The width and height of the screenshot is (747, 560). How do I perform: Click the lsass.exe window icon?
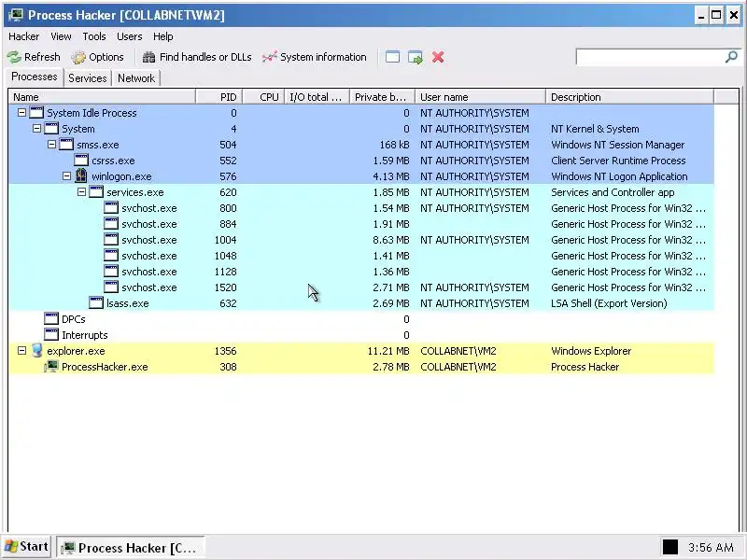coord(96,302)
